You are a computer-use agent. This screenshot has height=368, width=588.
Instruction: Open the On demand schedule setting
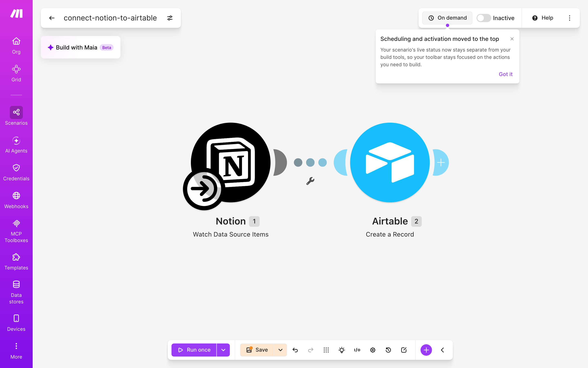click(447, 18)
